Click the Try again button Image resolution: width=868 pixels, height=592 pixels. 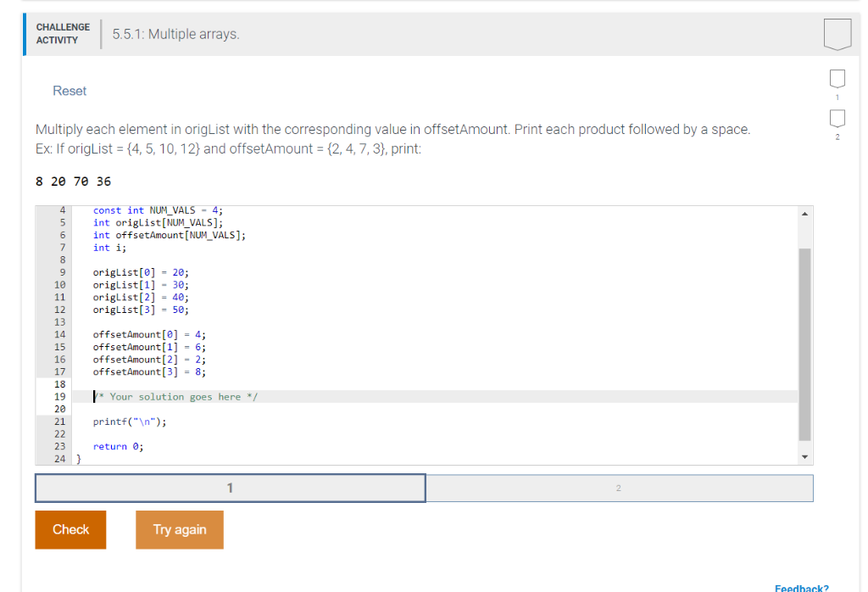click(179, 529)
